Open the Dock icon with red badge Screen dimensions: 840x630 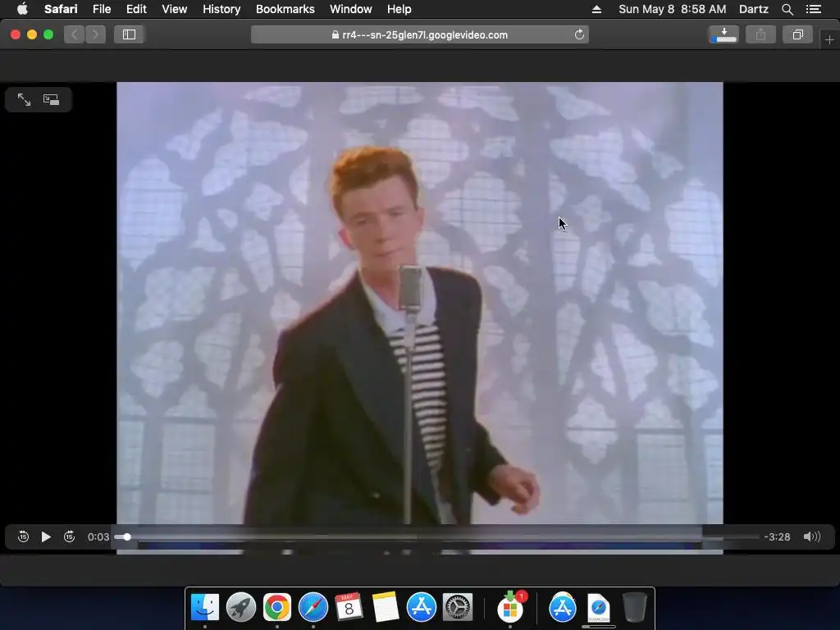(510, 608)
